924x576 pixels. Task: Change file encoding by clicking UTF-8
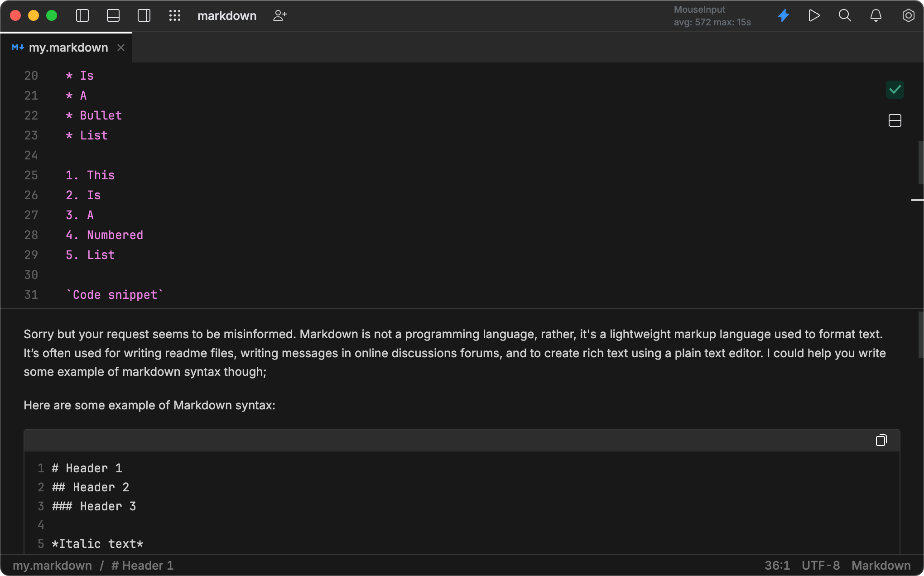pyautogui.click(x=820, y=565)
